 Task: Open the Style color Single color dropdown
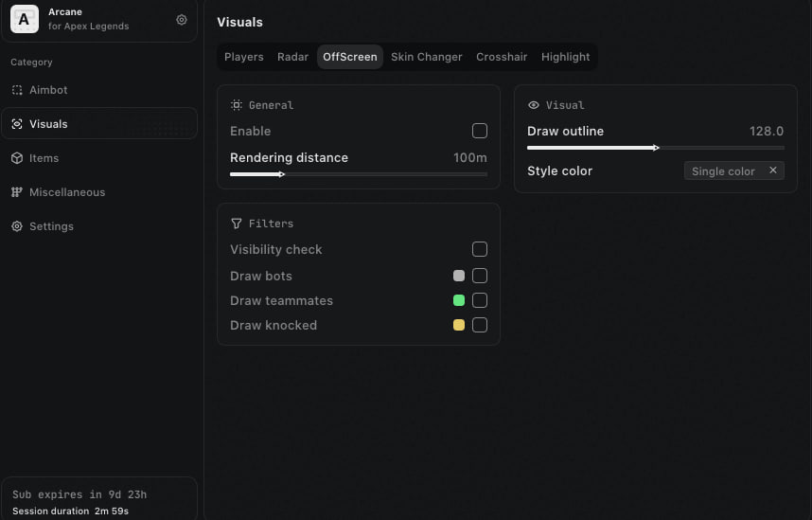724,171
